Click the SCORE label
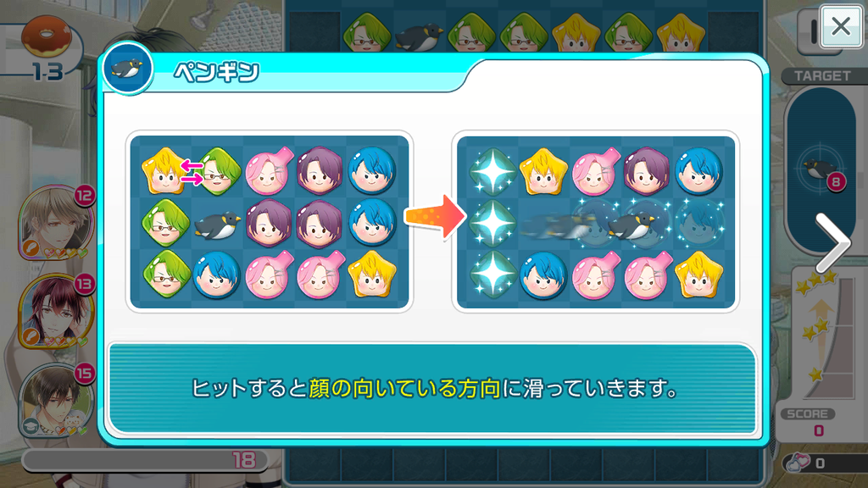Image resolution: width=868 pixels, height=488 pixels. click(x=808, y=413)
